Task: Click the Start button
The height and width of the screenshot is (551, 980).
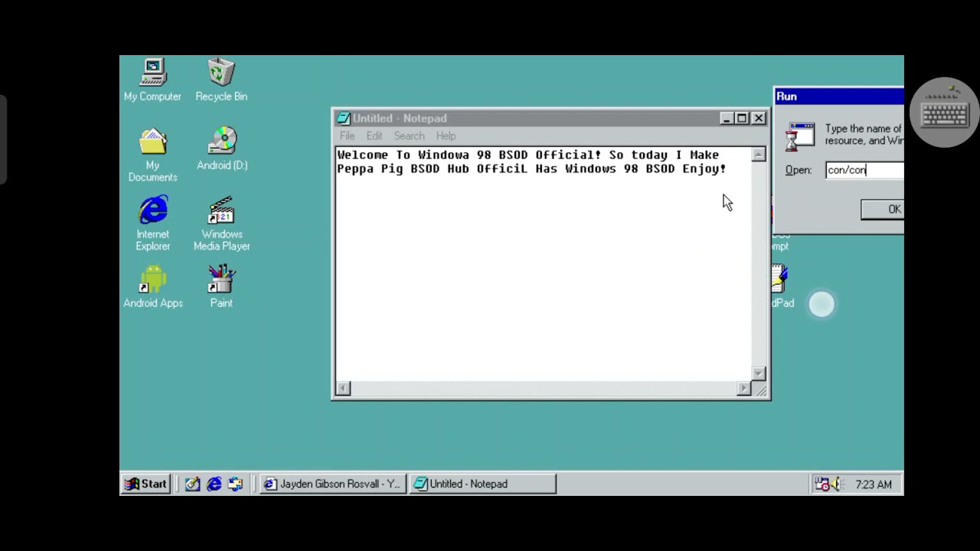Action: tap(145, 484)
